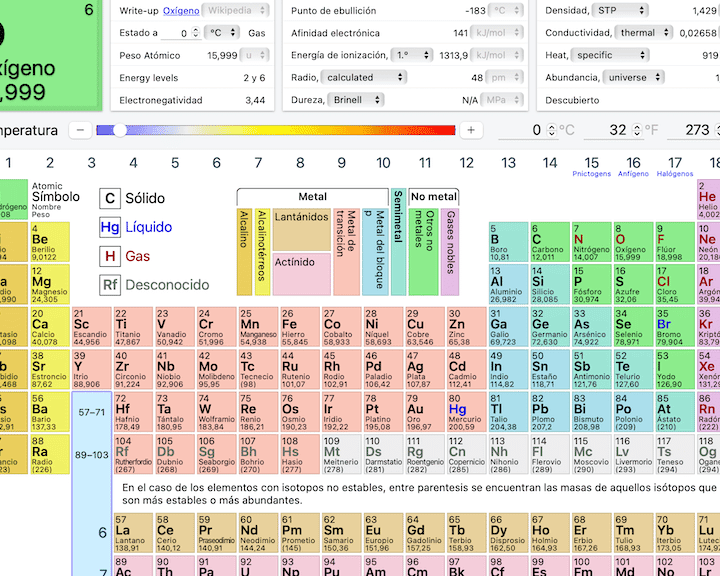The width and height of the screenshot is (720, 576).
Task: Expand the Dureza Brinell dropdown
Action: [x=358, y=100]
